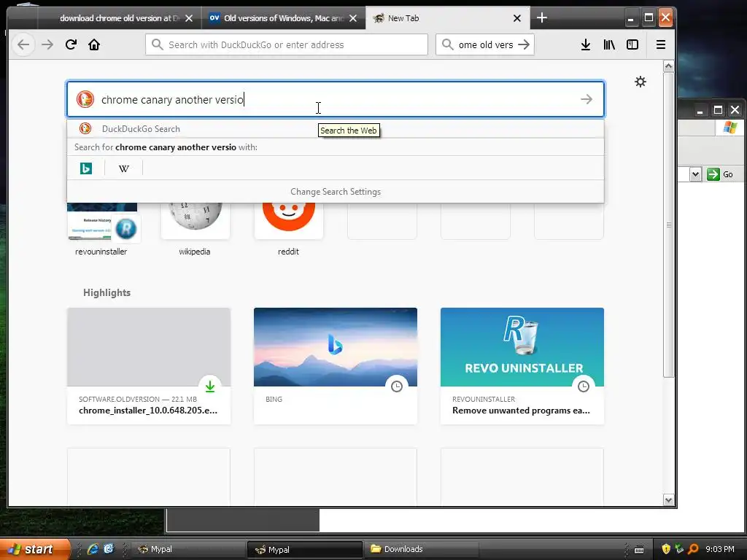The height and width of the screenshot is (560, 747).
Task: Go forward with the forward arrow
Action: tap(47, 44)
